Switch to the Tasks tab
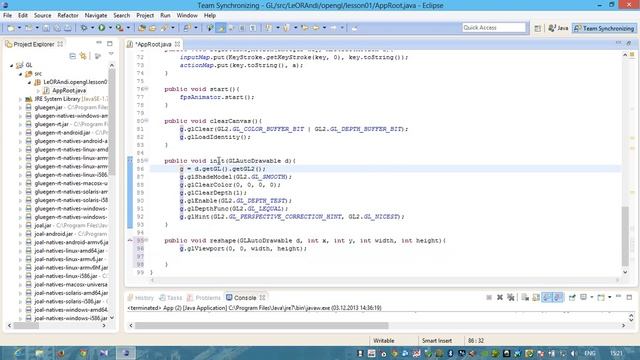Screen dimensions: 640x360 coord(171,298)
